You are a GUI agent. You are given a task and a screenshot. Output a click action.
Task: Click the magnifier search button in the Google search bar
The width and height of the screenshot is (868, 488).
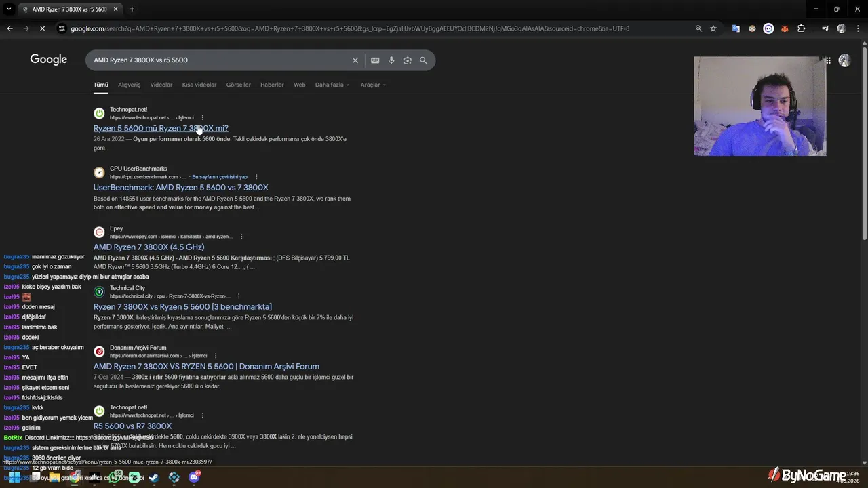click(x=423, y=60)
